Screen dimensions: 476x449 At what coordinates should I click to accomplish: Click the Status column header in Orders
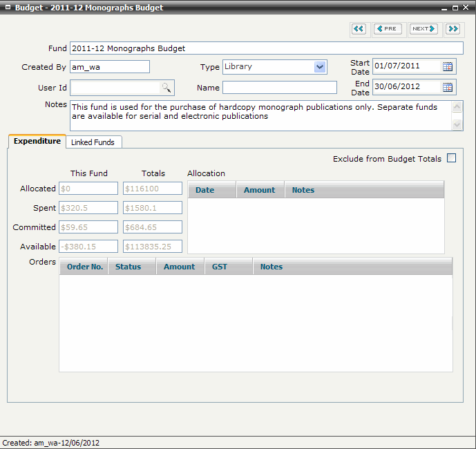[128, 267]
